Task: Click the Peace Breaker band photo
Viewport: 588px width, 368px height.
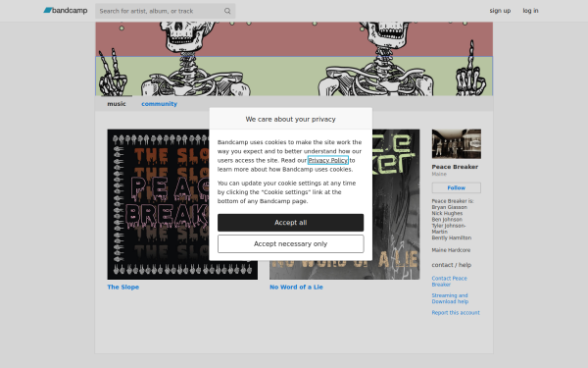Action: pyautogui.click(x=457, y=144)
